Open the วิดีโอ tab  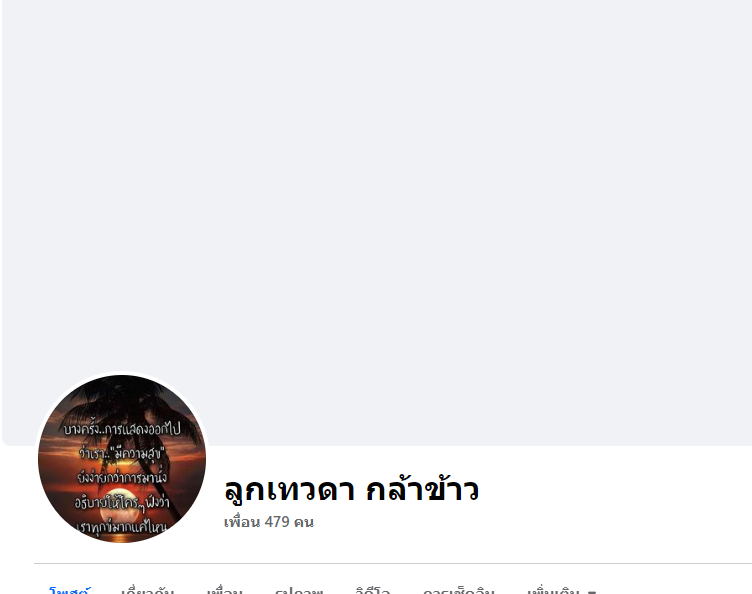pos(373,590)
